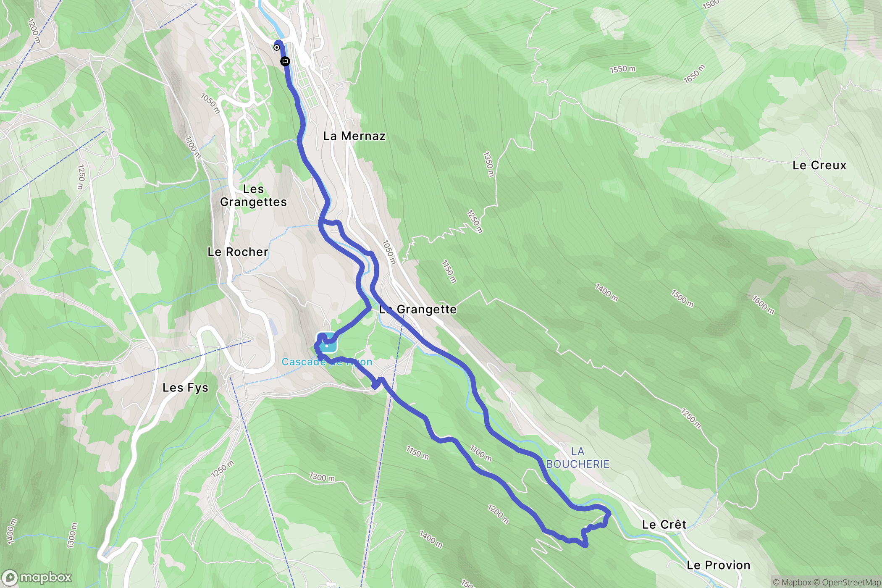
Task: Click the 1350 m contour elevation label
Action: pos(488,164)
